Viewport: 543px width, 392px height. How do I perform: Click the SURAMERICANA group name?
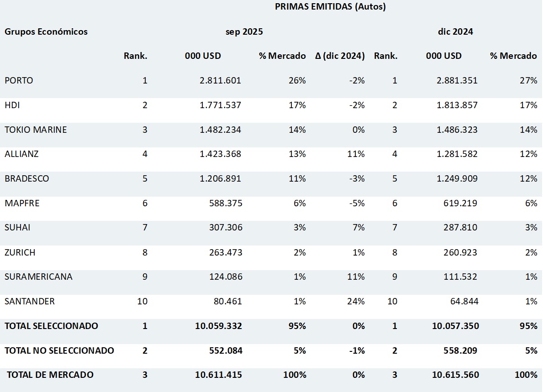pos(39,277)
